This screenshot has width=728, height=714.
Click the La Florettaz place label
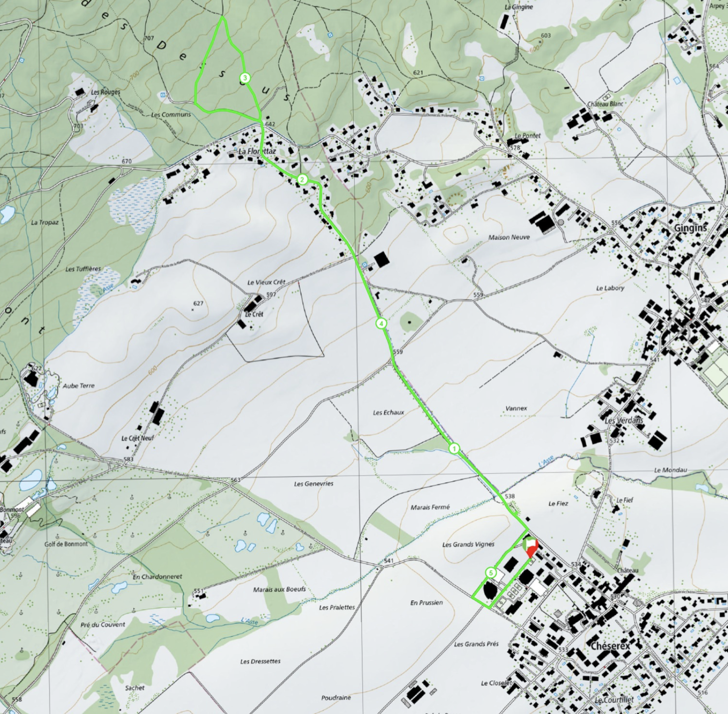257,151
